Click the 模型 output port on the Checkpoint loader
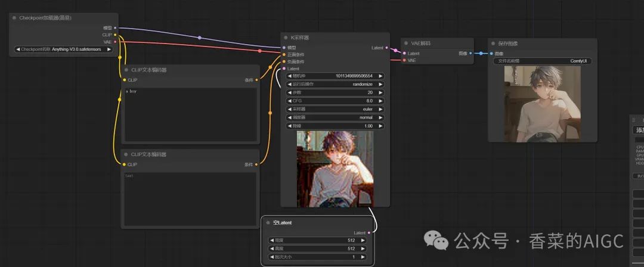The height and width of the screenshot is (267, 644). coord(115,28)
